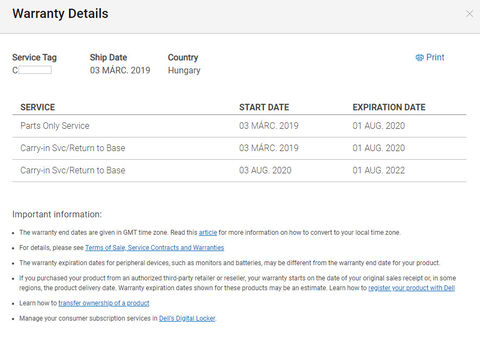The height and width of the screenshot is (363, 480).
Task: Click the START DATE column header
Action: coord(264,107)
